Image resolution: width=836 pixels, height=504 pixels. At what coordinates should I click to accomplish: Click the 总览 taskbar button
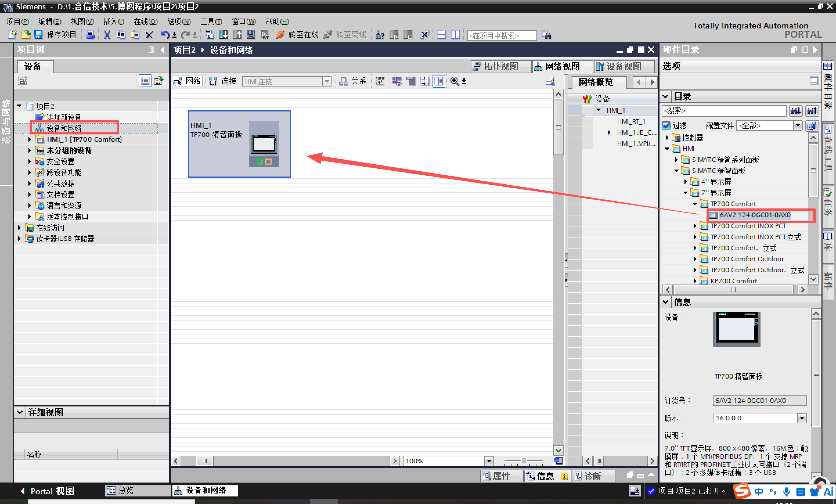click(137, 490)
